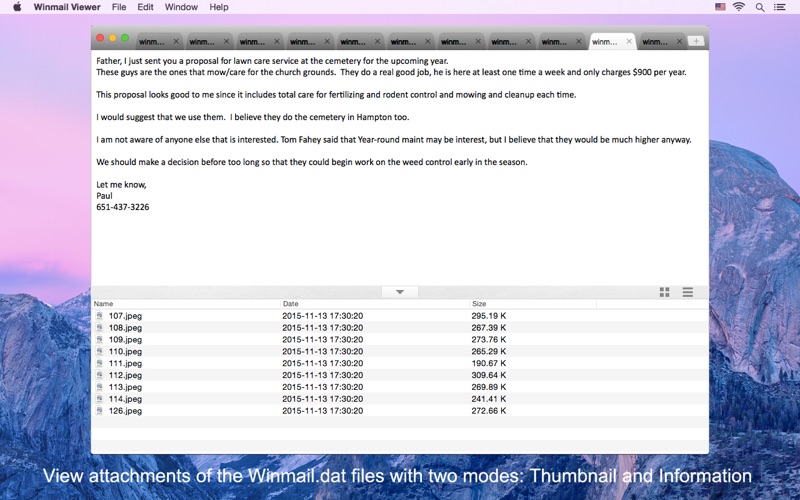
Task: Switch attachments to thumbnail grid view
Action: [664, 292]
